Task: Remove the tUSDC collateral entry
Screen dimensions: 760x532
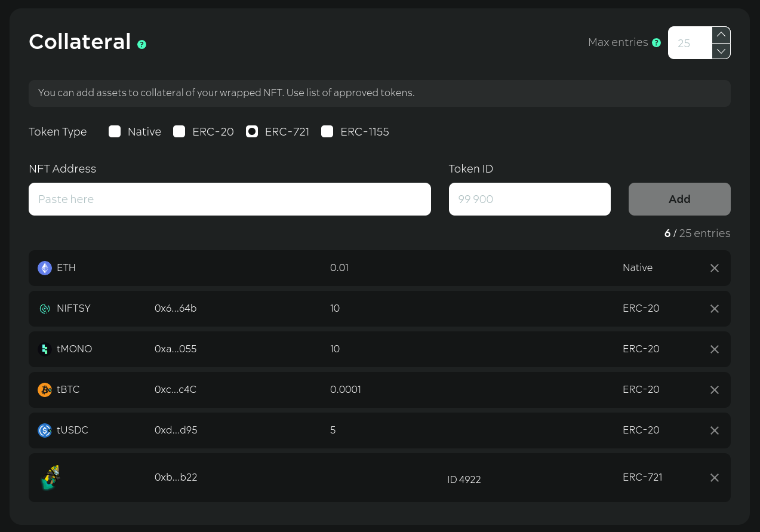Action: [714, 430]
